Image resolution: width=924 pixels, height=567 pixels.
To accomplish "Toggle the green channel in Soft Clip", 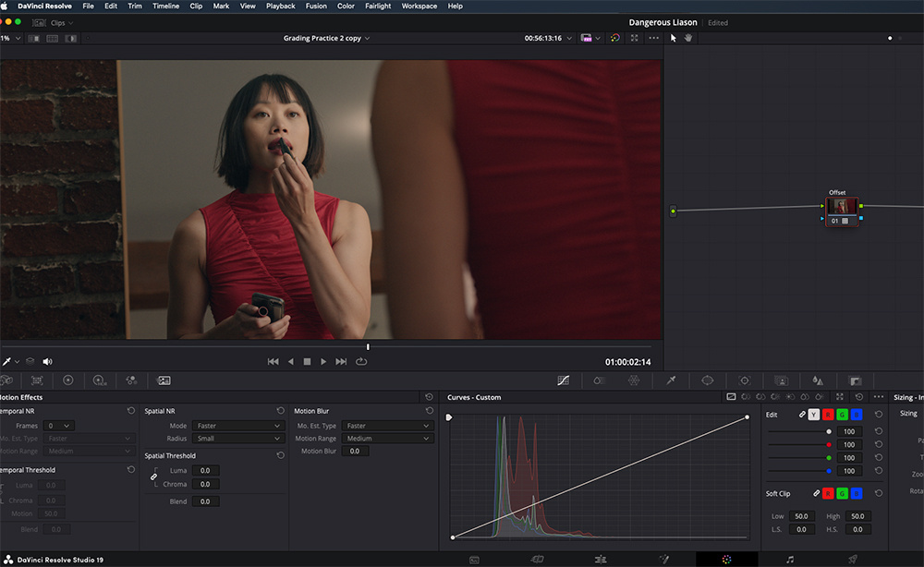I will tap(842, 493).
